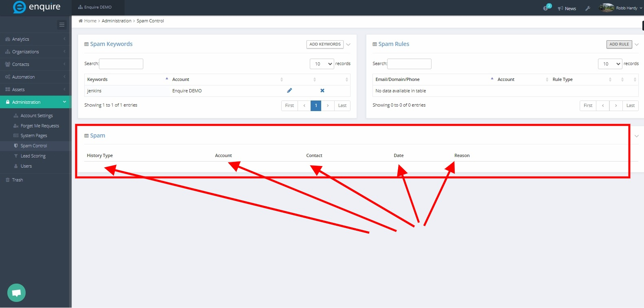
Task: Open the Trash
Action: (x=18, y=180)
